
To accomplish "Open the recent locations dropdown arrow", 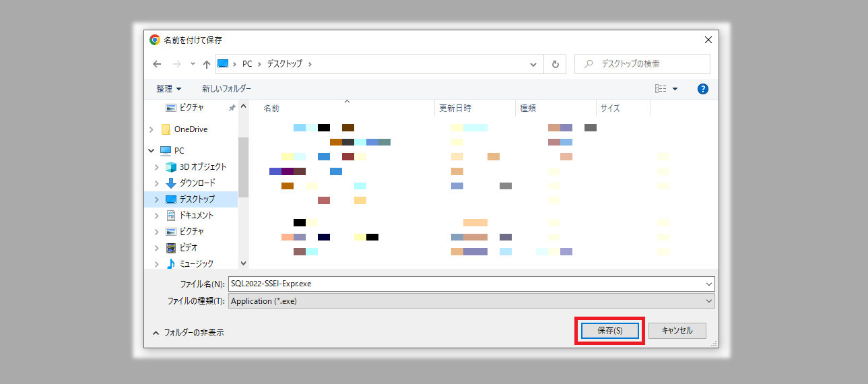I will [193, 64].
